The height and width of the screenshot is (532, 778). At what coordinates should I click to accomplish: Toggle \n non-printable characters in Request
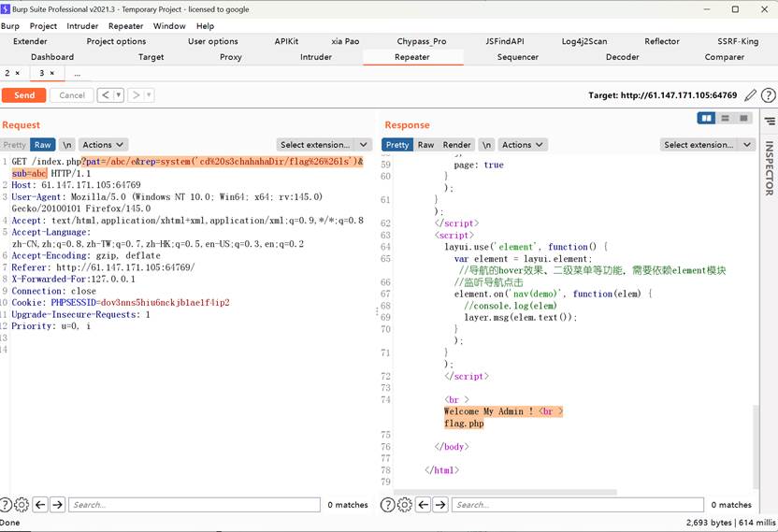67,145
